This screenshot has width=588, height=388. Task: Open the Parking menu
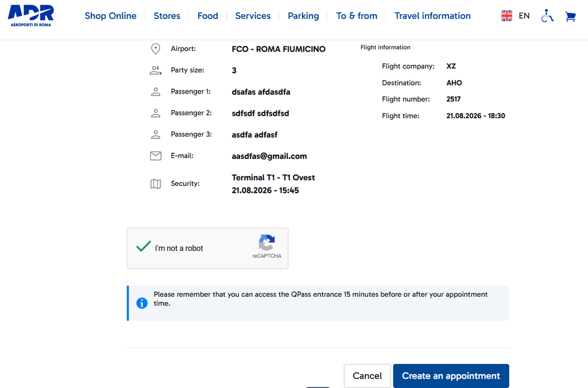(x=303, y=15)
